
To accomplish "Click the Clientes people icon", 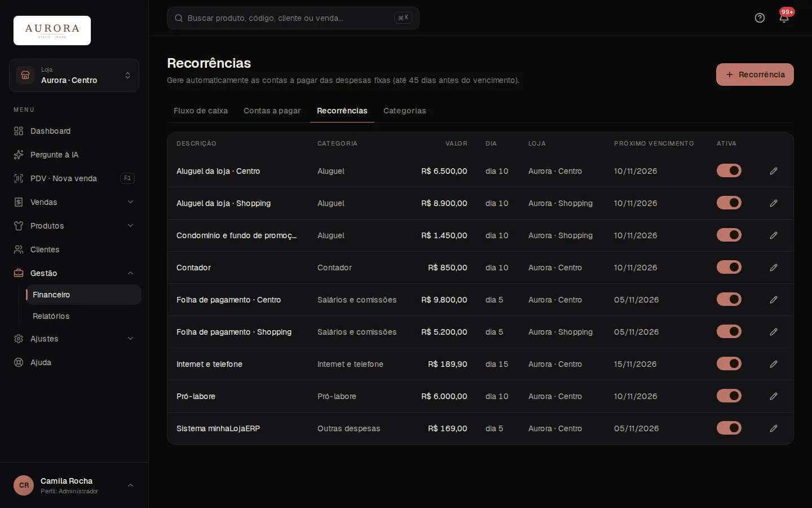I will click(19, 249).
